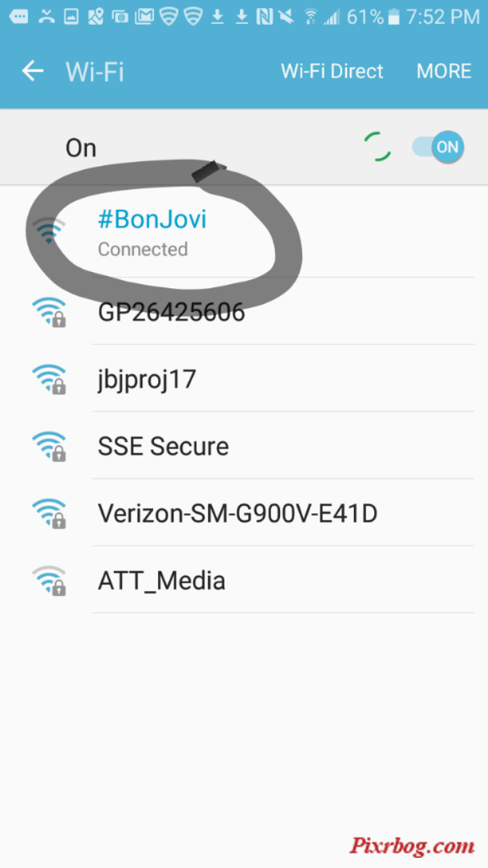Turn off the Wi-Fi ON switch
Screen dimensions: 488x868
(x=439, y=147)
